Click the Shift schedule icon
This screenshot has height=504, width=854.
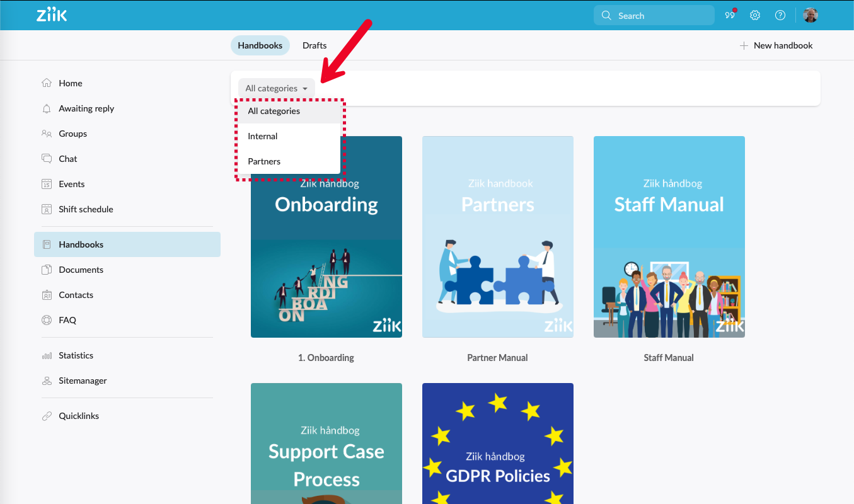click(47, 209)
